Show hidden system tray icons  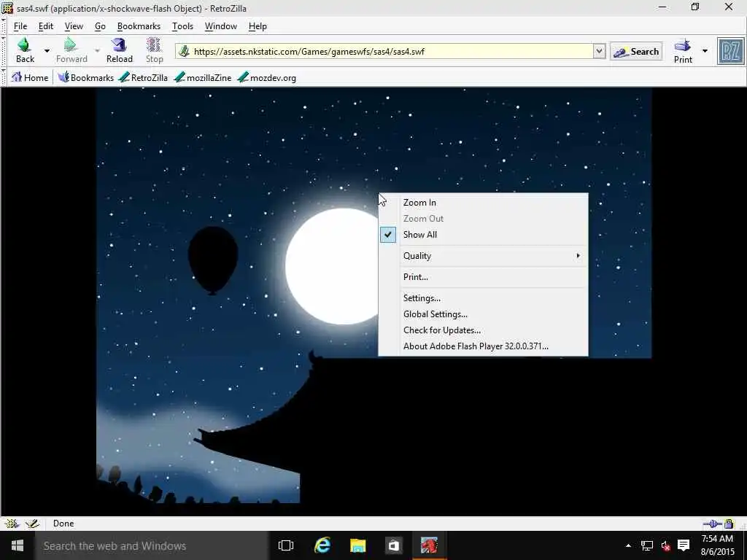point(628,545)
